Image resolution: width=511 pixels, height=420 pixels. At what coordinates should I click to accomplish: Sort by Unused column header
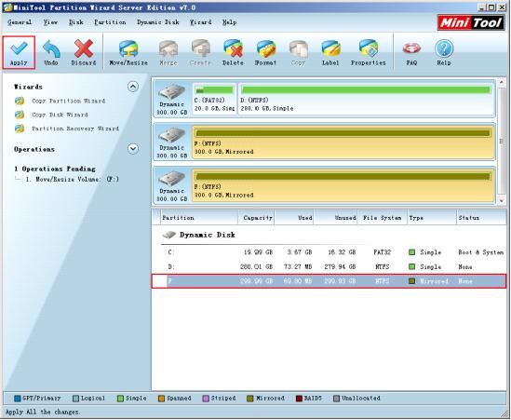point(336,218)
